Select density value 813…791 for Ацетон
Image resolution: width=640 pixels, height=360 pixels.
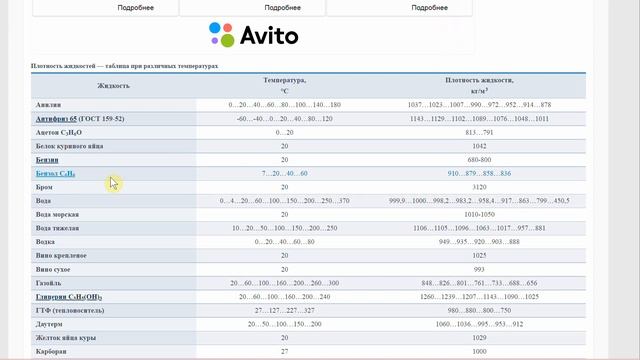coord(479,133)
